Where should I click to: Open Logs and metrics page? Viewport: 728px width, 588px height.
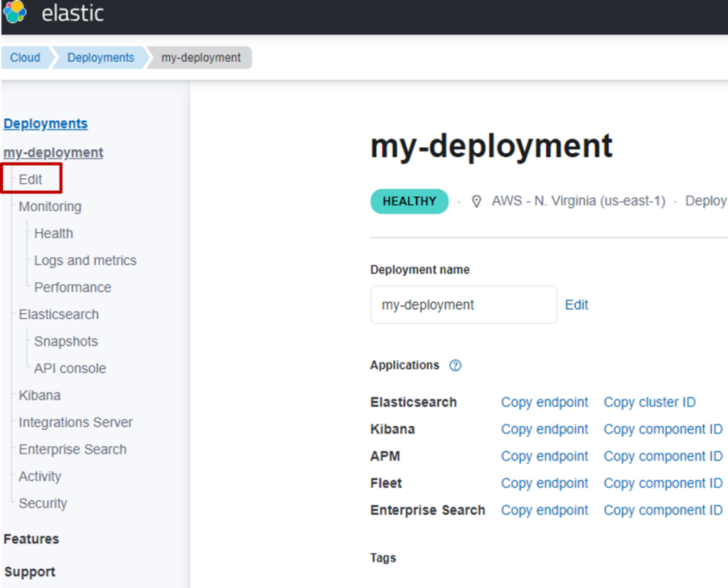coord(85,261)
